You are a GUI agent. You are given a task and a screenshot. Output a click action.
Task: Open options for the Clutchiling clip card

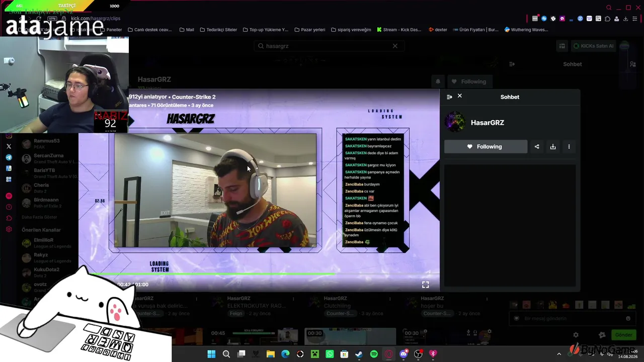pyautogui.click(x=390, y=299)
